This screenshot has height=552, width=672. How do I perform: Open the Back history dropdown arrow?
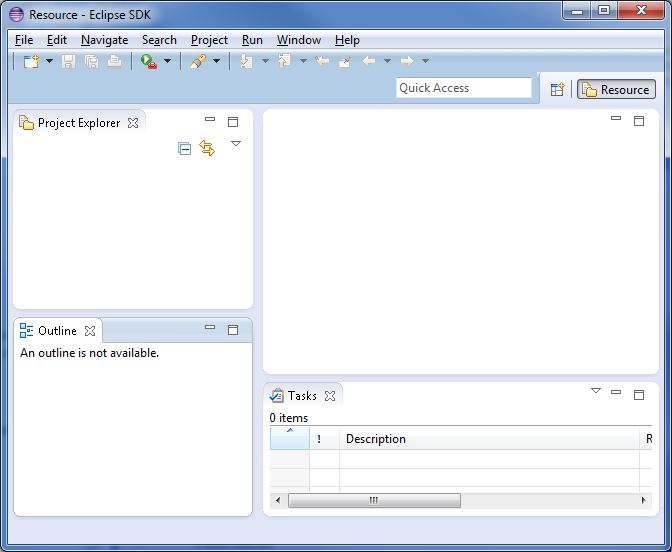(x=387, y=61)
